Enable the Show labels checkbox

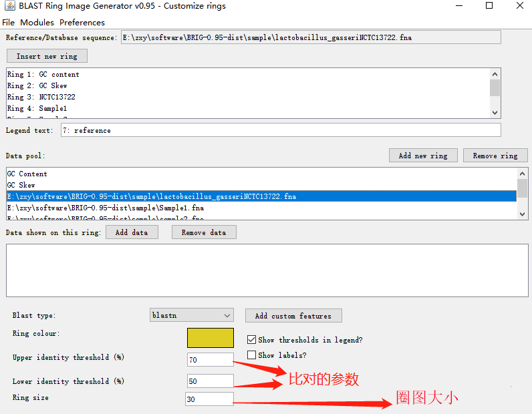[251, 355]
